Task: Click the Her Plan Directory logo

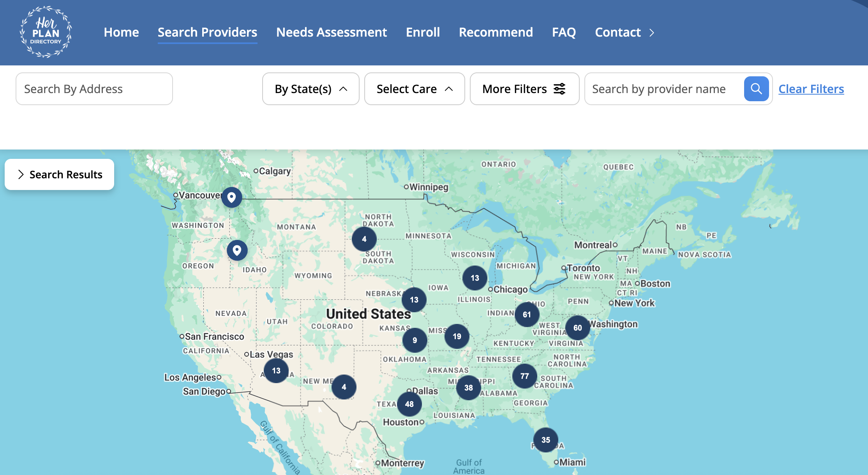Action: [46, 32]
